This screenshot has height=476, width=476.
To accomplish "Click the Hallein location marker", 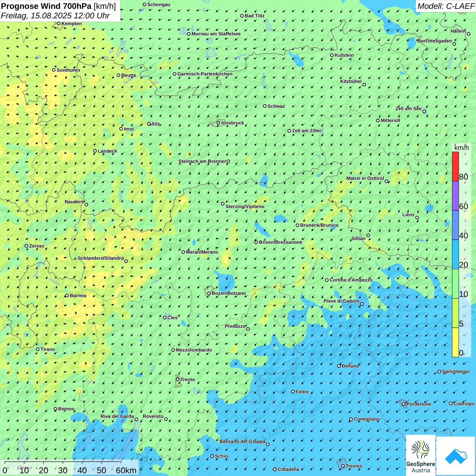I will [x=469, y=34].
